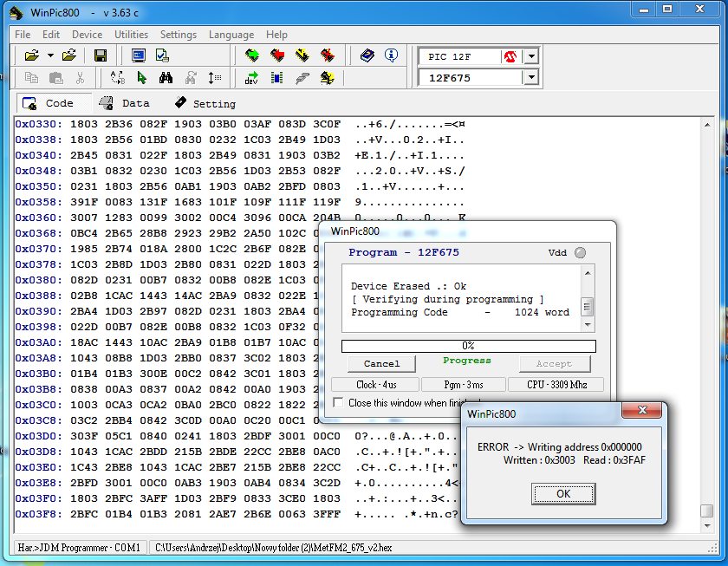
Task: Click the MetFM2_675_v2.hex file path in status bar
Action: coord(274,548)
